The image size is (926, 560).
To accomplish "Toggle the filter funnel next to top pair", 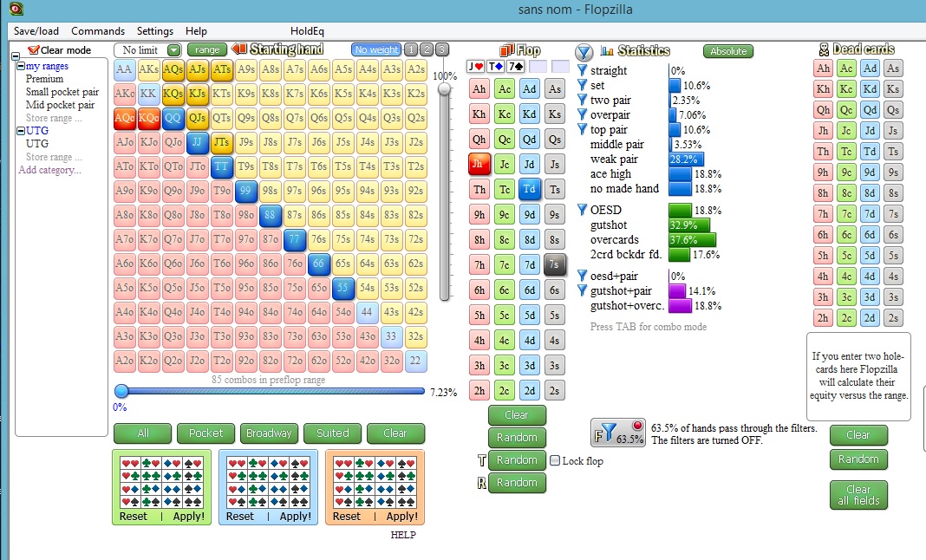I will point(583,129).
